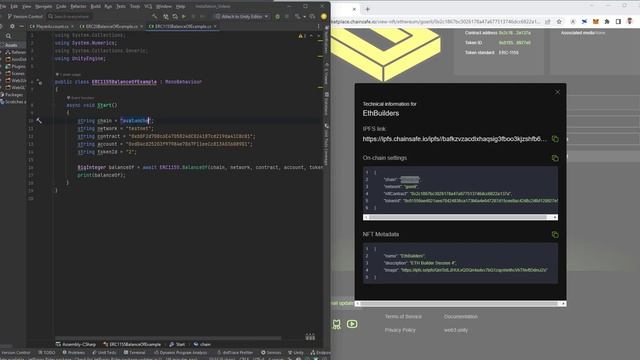The width and height of the screenshot is (640, 360).
Task: Open the browser Extensions puzzle icon
Action: 607,21
